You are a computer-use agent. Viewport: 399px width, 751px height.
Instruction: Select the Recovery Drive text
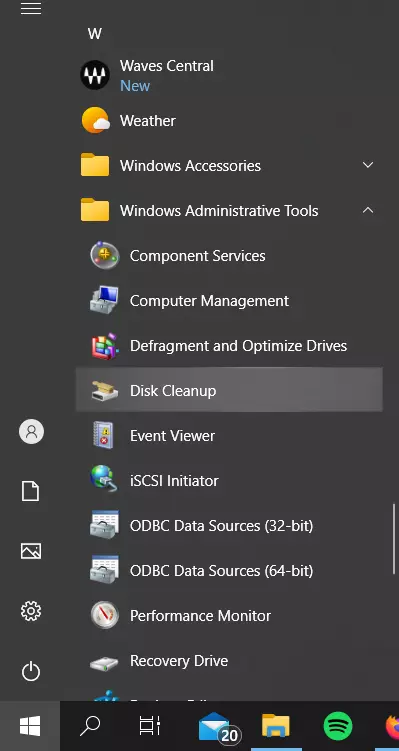click(179, 661)
